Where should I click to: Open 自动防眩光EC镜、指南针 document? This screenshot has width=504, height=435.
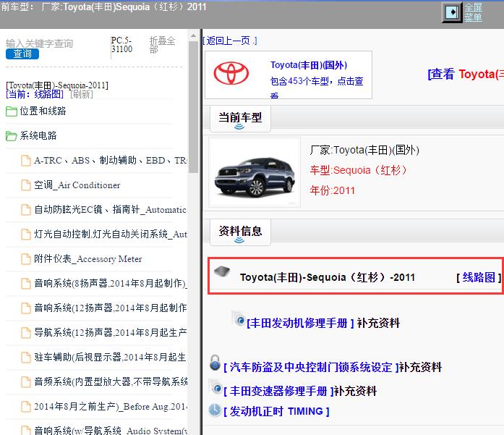(110, 209)
